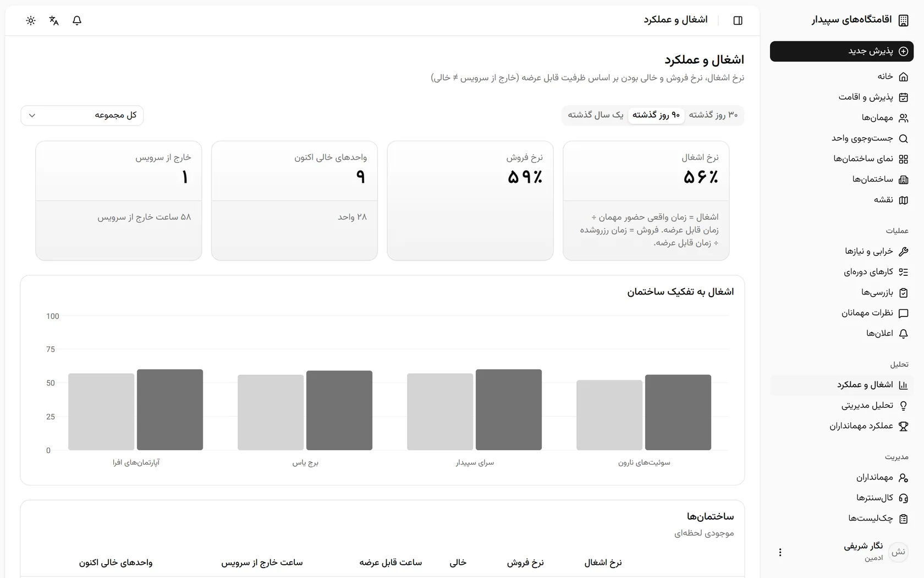This screenshot has height=578, width=924.
Task: Click the ۲۸ واحد card text
Action: 352,217
